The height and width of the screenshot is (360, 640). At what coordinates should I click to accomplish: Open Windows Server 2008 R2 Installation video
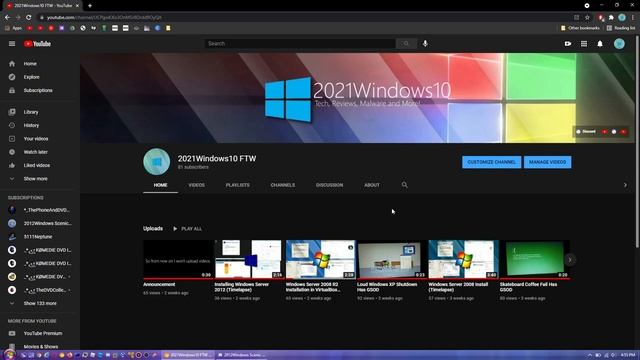320,260
